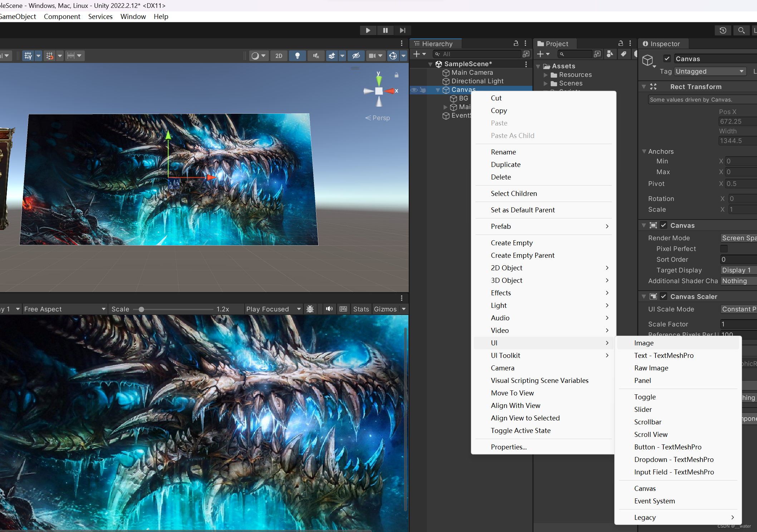Open Target Display dropdown

[738, 270]
